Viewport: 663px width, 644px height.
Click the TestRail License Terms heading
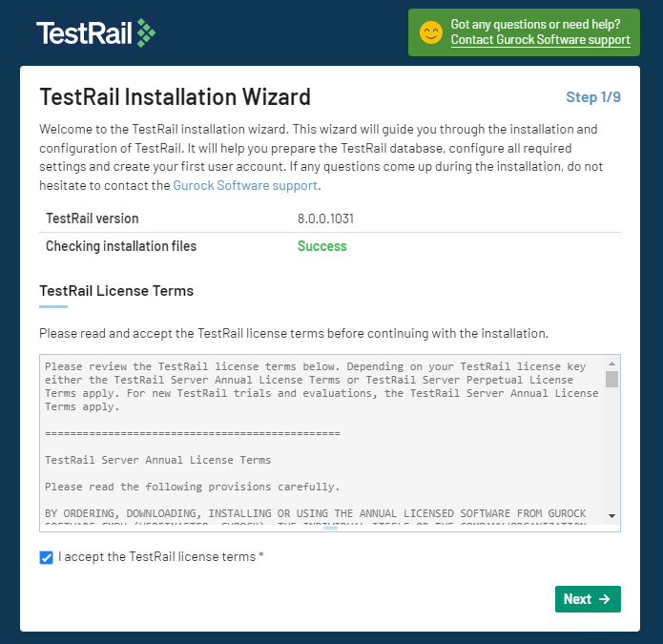pos(116,291)
